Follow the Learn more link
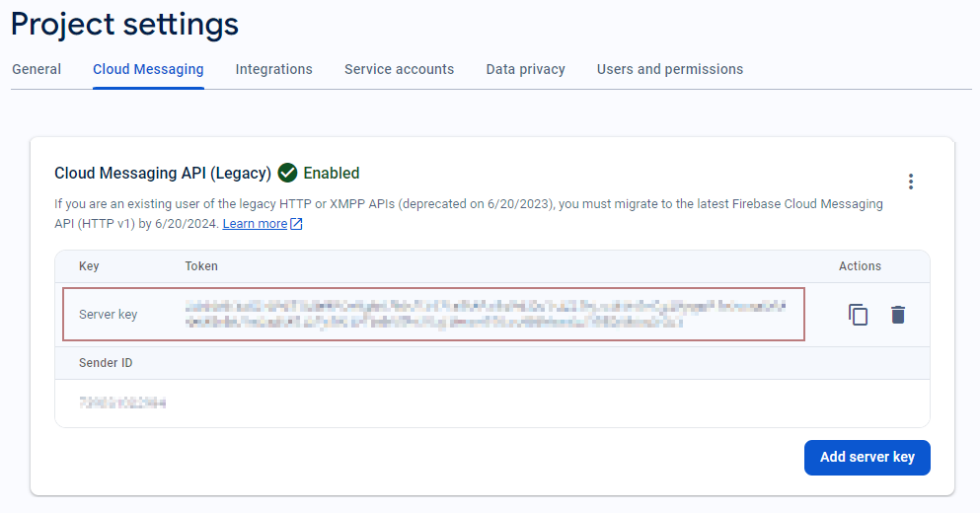Viewport: 980px width, 513px height. [255, 224]
